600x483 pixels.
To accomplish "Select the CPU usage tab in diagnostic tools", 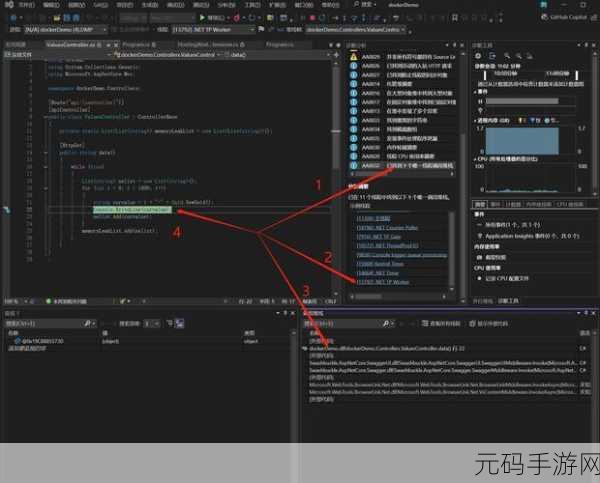I will (569, 204).
